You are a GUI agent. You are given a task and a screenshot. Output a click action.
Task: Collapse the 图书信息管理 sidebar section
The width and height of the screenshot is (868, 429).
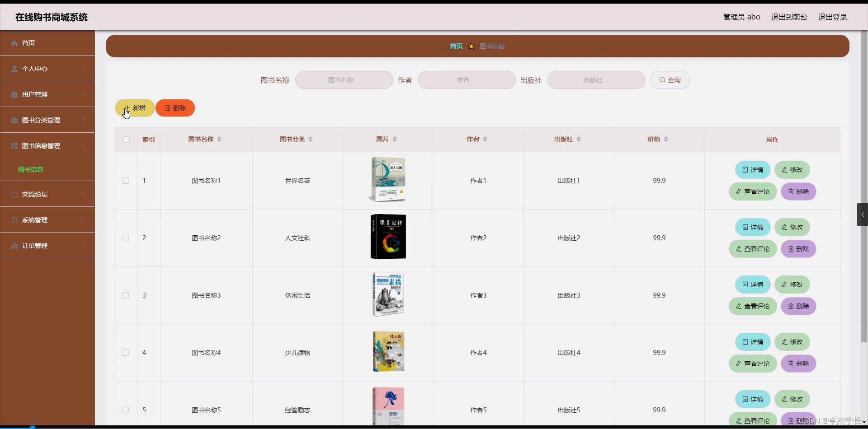pos(47,145)
